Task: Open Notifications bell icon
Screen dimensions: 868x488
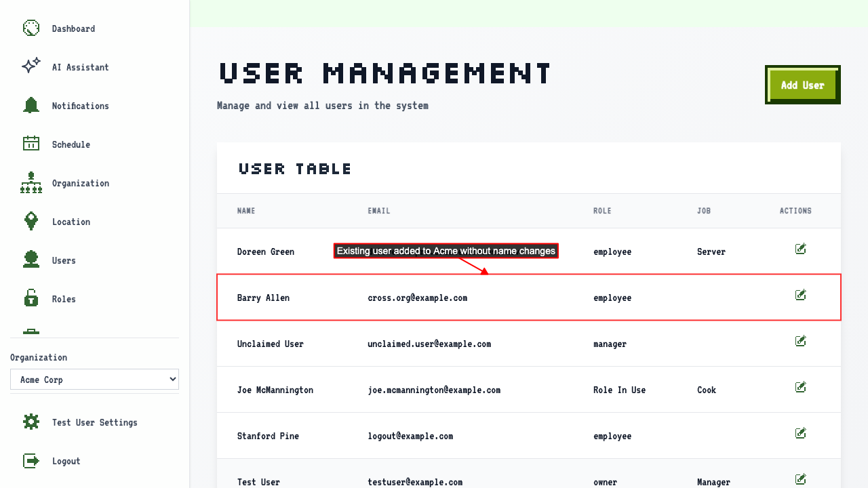Action: coord(31,105)
